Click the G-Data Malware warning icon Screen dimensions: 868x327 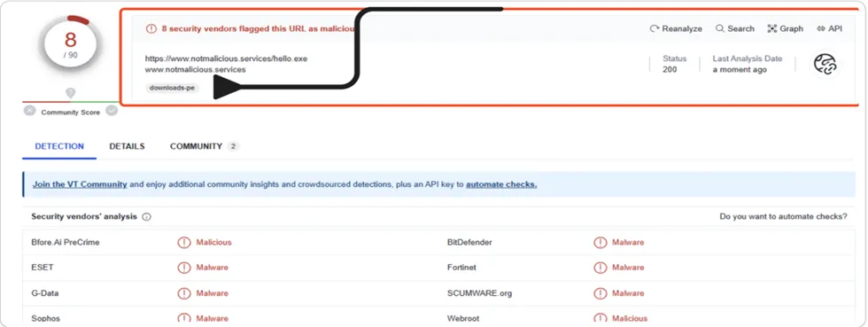pos(184,293)
